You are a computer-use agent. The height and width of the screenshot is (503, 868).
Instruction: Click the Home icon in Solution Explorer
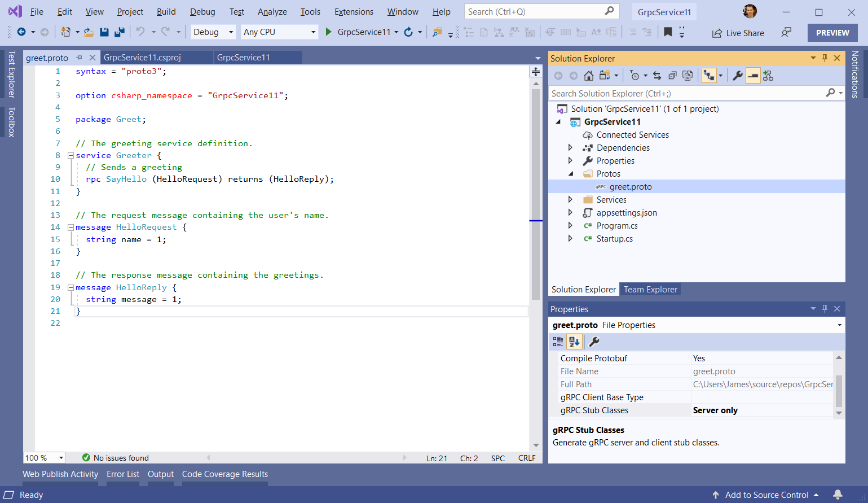(588, 75)
